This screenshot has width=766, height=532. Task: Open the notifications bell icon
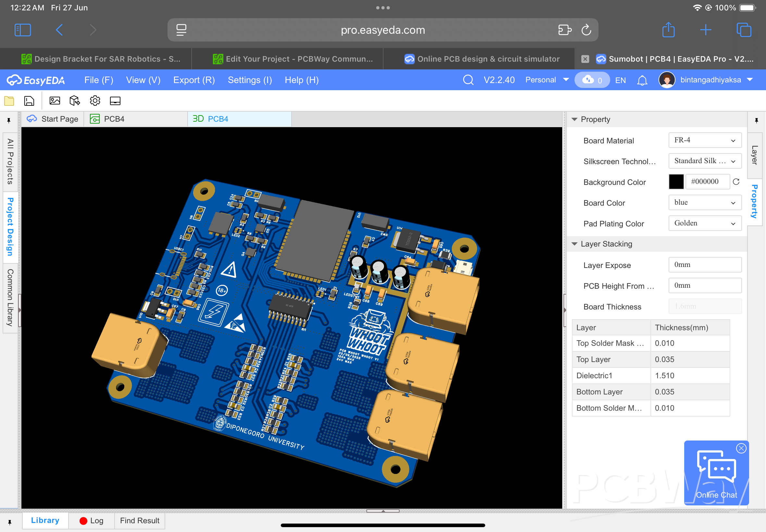[642, 80]
